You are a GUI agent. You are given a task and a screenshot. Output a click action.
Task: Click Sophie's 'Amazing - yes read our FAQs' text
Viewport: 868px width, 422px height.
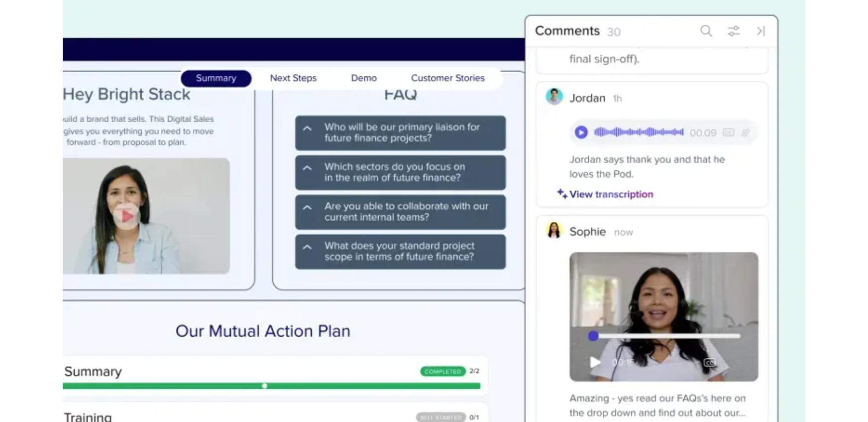point(657,406)
